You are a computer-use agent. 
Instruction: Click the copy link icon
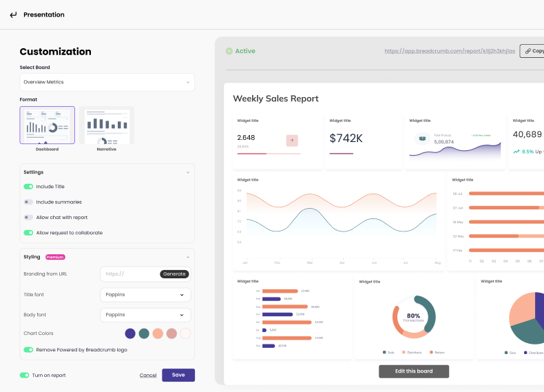[527, 51]
